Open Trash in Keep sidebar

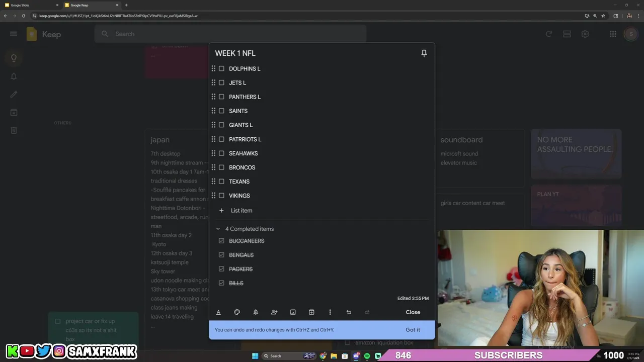click(x=14, y=130)
